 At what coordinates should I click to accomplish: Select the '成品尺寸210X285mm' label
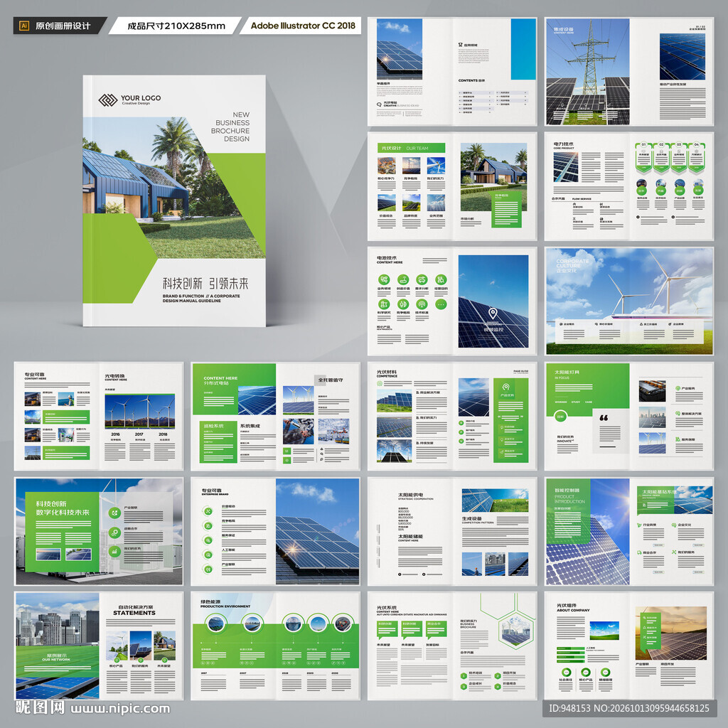pos(176,26)
